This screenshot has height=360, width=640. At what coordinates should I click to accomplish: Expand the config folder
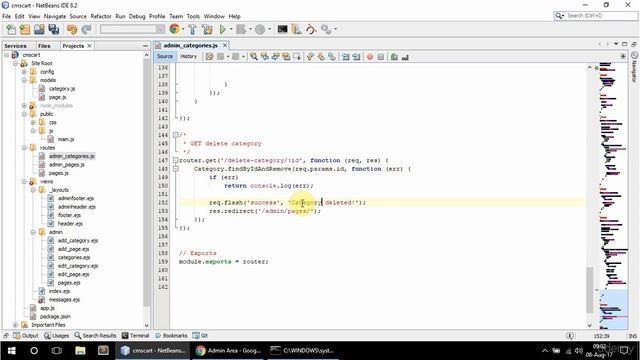tap(24, 72)
